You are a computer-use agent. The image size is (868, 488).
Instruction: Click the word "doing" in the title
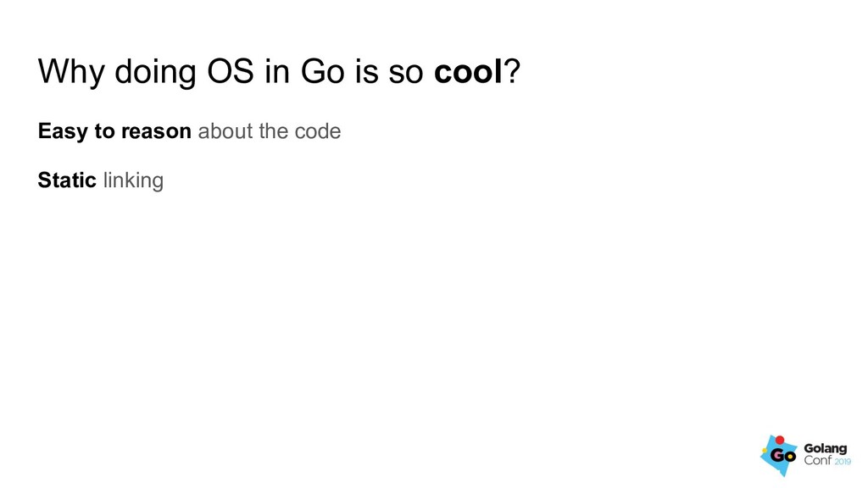click(155, 73)
